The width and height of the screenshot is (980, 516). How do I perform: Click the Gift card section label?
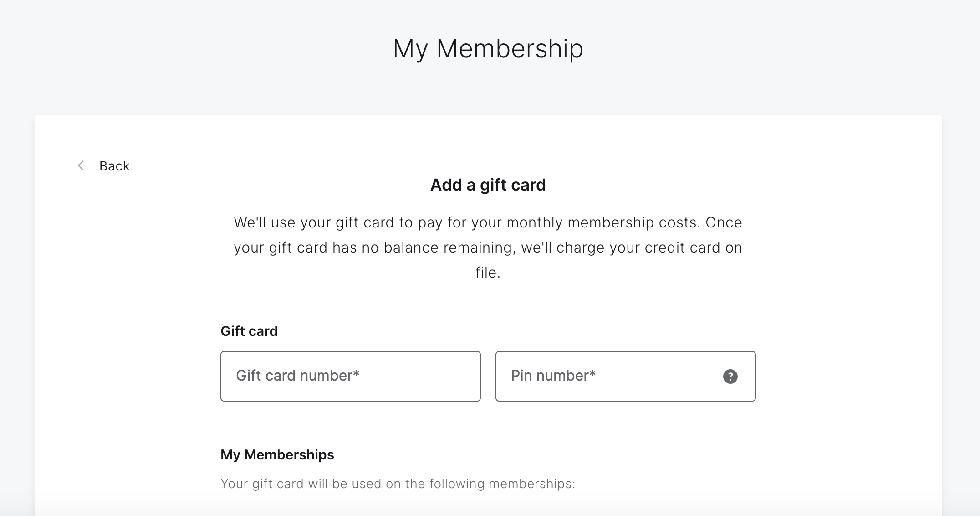click(x=249, y=331)
